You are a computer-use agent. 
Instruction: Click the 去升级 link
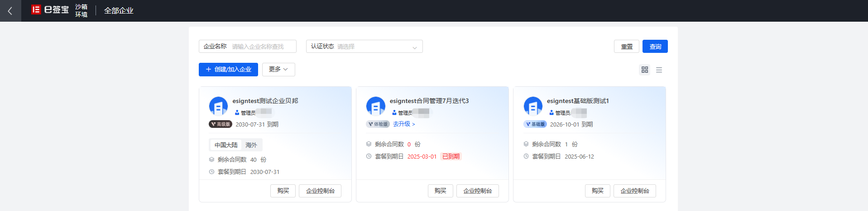coord(404,124)
